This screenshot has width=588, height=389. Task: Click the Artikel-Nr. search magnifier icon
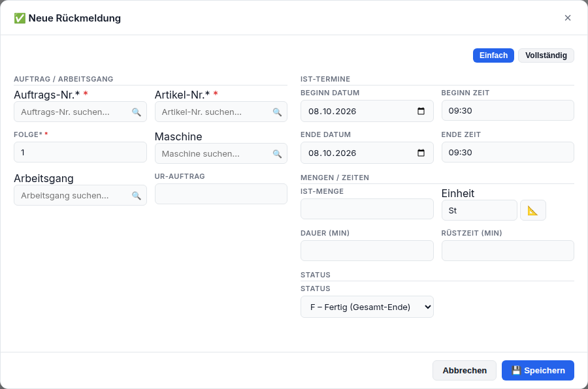point(277,112)
